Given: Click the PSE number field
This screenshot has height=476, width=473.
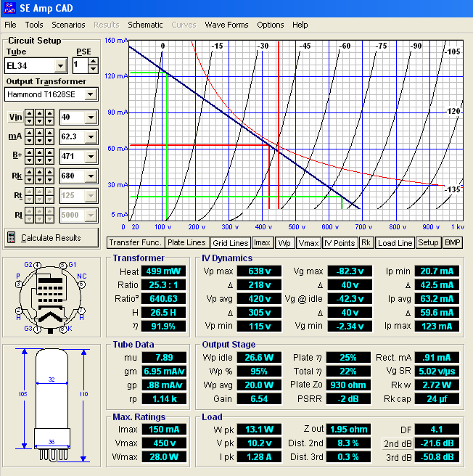Looking at the screenshot, I should (80, 65).
